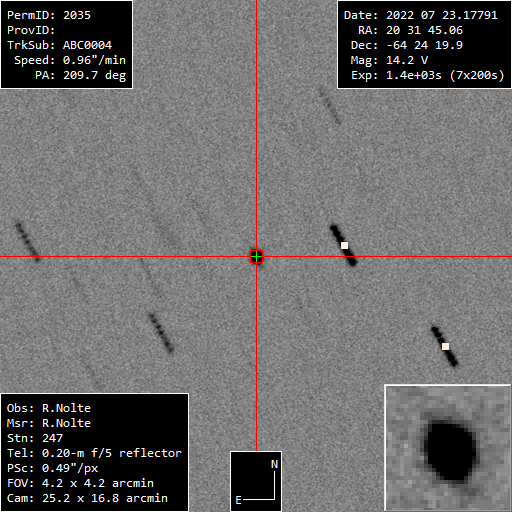Click the TrkSub ABC0004 field
Viewport: 512px width, 512px height.
[59, 45]
